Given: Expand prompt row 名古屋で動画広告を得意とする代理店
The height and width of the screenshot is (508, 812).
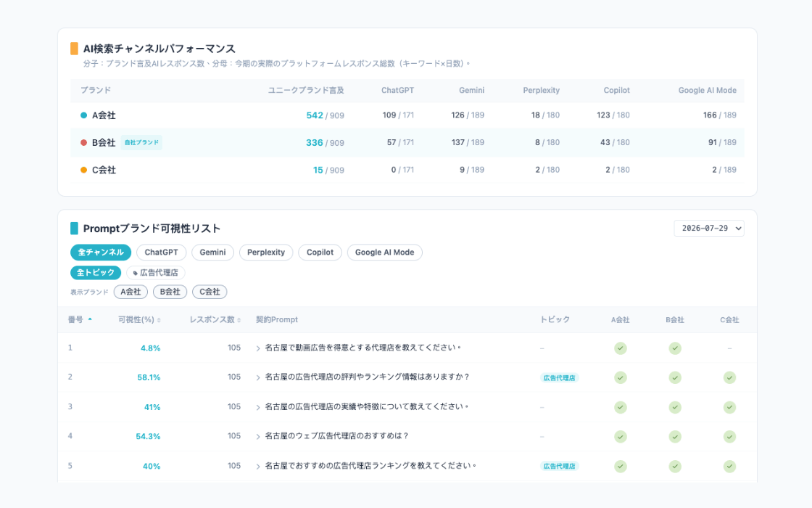Looking at the screenshot, I should [x=258, y=348].
